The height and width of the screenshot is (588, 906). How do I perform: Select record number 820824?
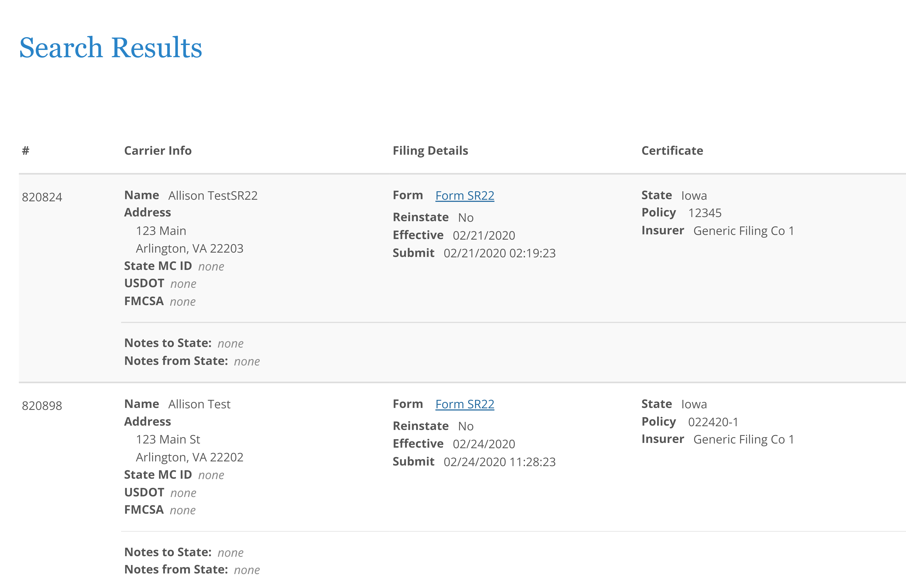42,197
